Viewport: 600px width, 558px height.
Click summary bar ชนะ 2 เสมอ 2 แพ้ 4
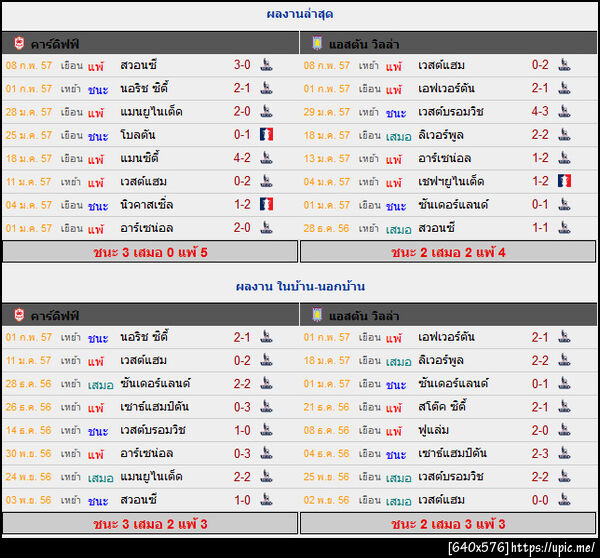(x=448, y=252)
